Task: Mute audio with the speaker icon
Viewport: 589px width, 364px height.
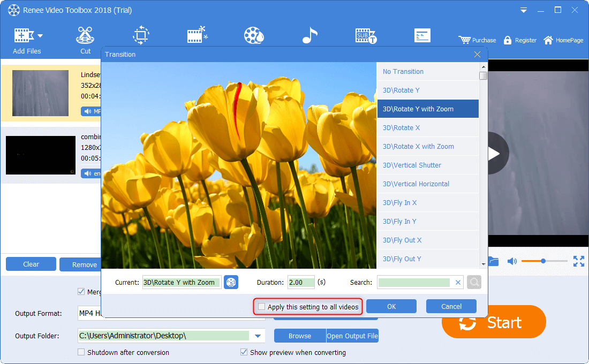Action: [512, 261]
